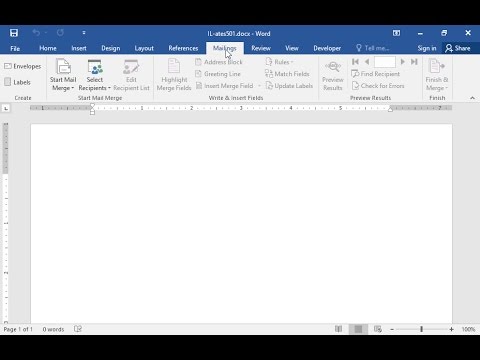
Task: Click the Tell me search box
Action: click(x=373, y=48)
